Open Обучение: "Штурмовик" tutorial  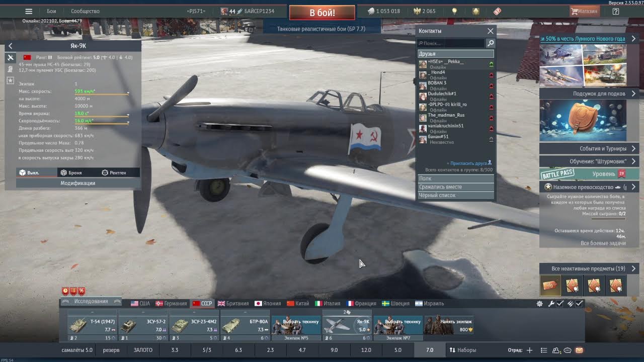pyautogui.click(x=590, y=161)
